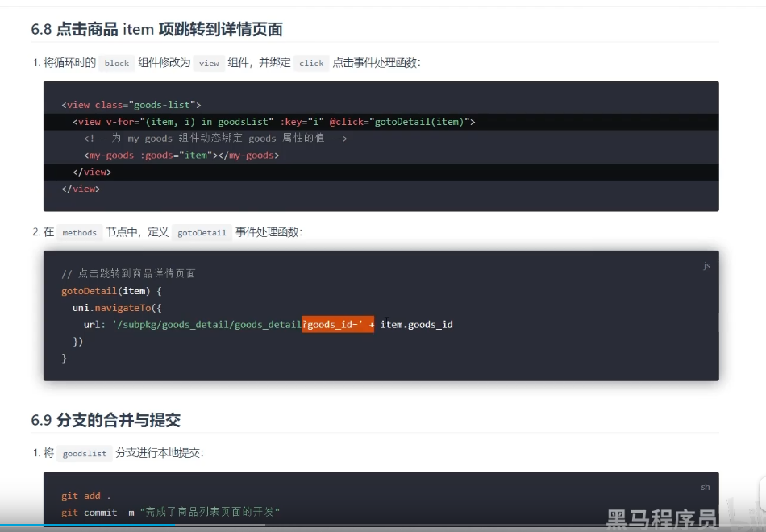Click heading "6.8 点击商品 item 项跳转到详情页面"
Screen dimensions: 766x532
(156, 29)
